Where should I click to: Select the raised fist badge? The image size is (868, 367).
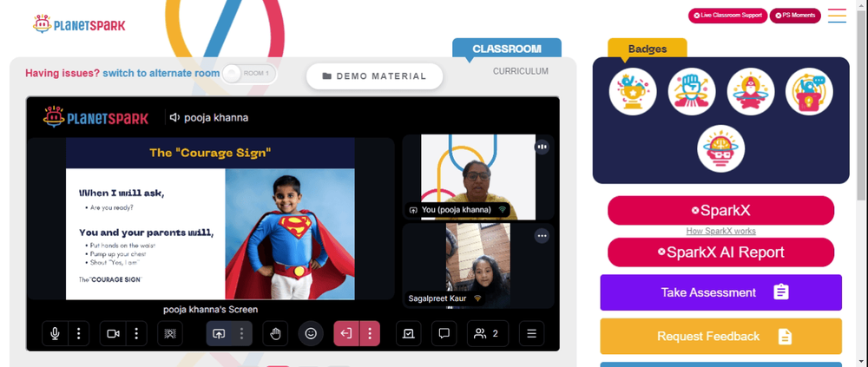point(692,91)
